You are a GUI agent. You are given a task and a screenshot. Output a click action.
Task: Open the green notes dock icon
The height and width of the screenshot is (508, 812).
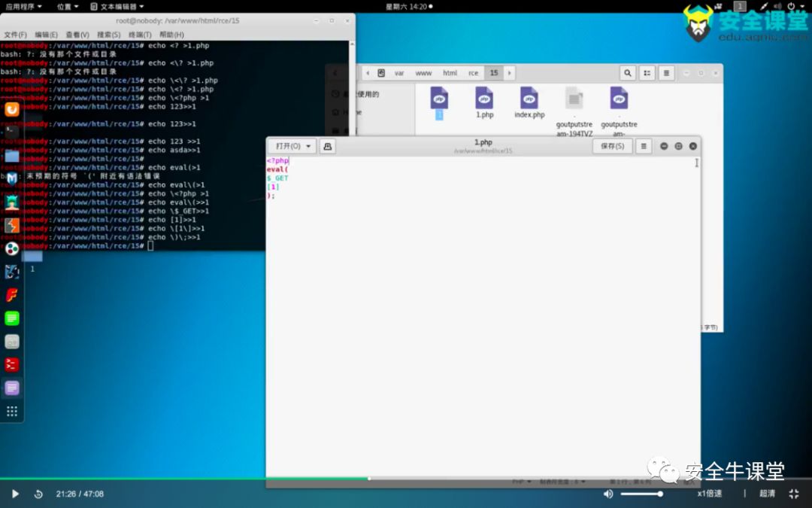point(11,318)
